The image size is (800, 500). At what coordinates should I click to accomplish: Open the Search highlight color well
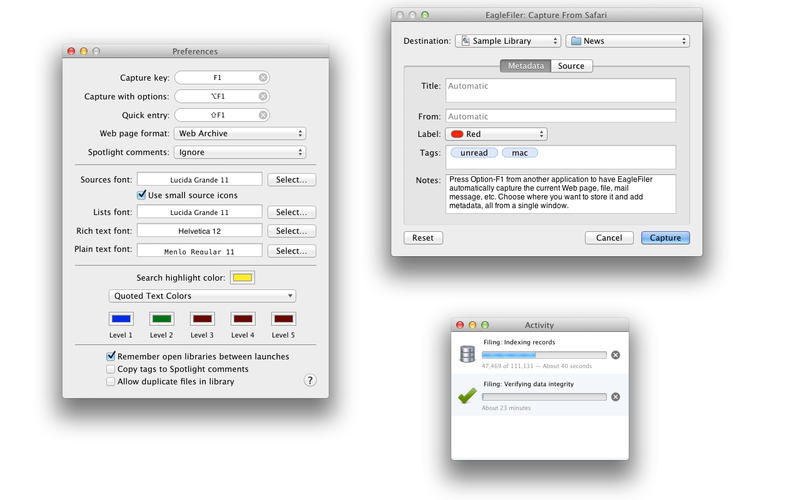pos(242,278)
